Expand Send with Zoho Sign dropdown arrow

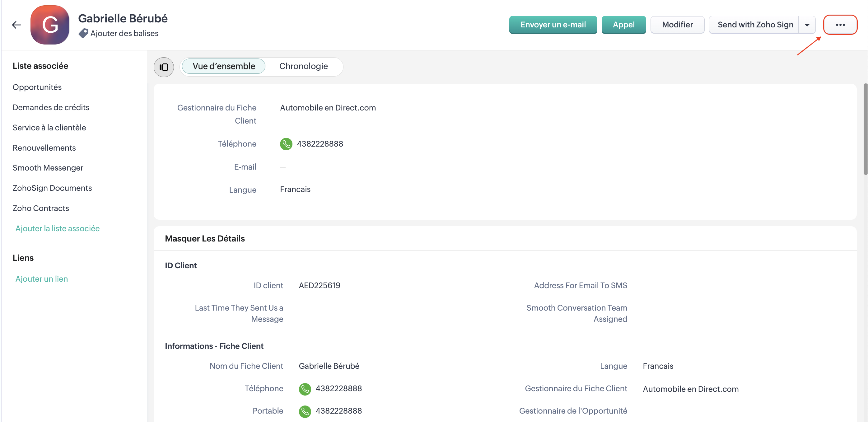[807, 25]
